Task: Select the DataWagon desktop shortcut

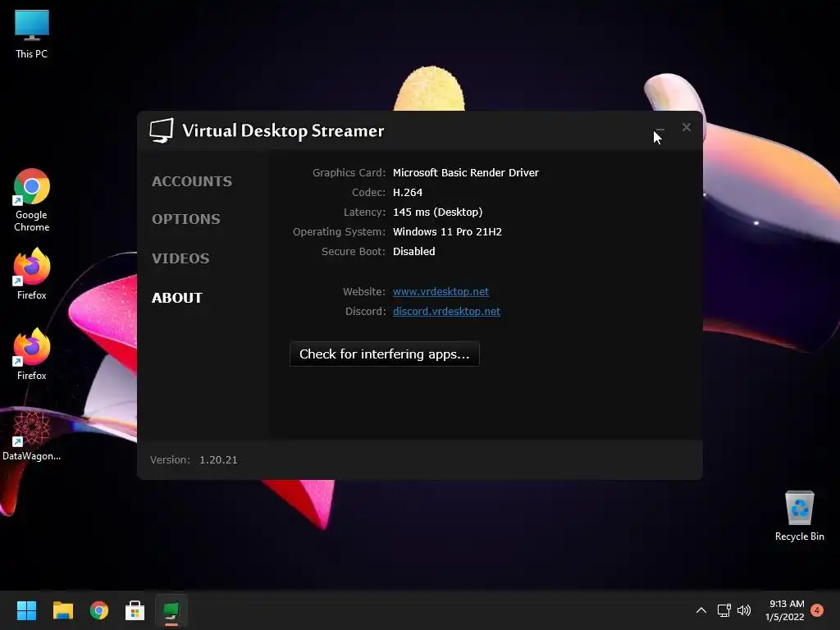Action: (x=32, y=435)
